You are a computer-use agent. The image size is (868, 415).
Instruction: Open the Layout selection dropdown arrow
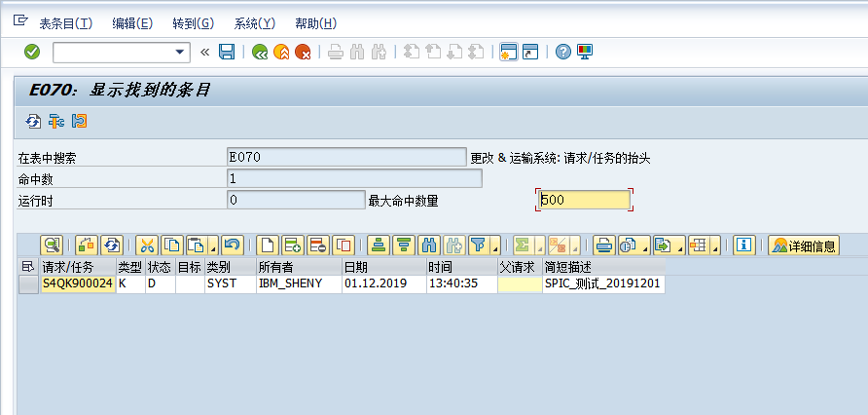[x=716, y=247]
